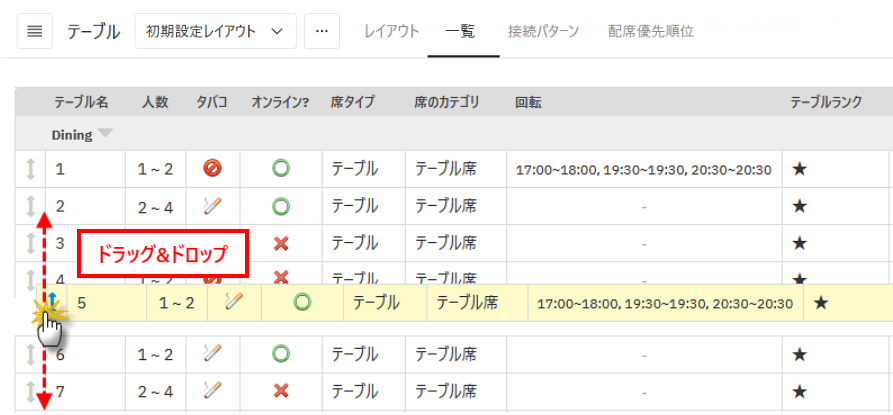
Task: Collapse the Dining group triangle
Action: point(106,134)
